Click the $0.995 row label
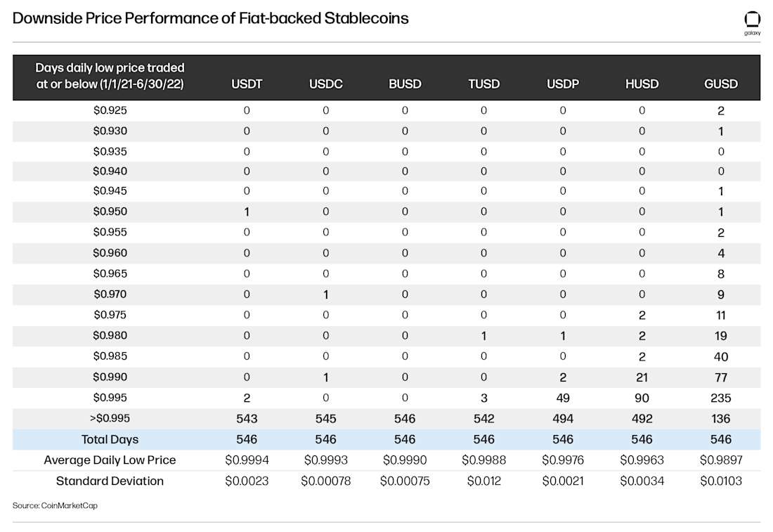Viewport: 773px width, 532px height. click(x=110, y=397)
